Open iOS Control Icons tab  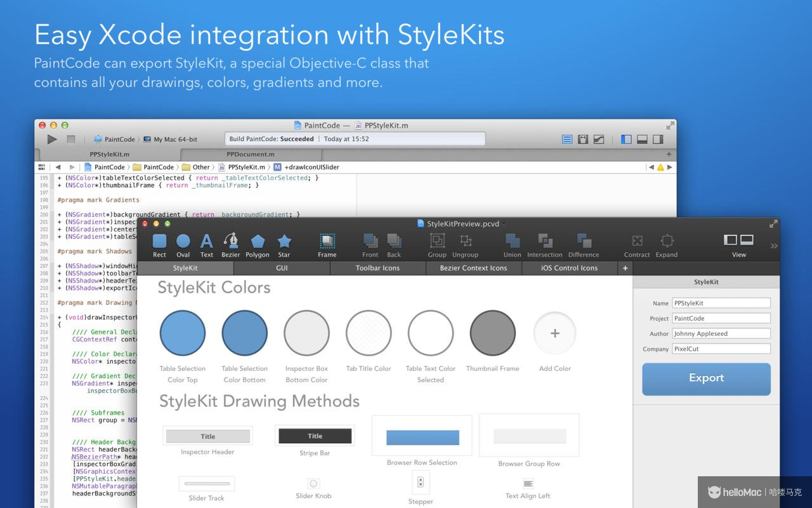[569, 268]
